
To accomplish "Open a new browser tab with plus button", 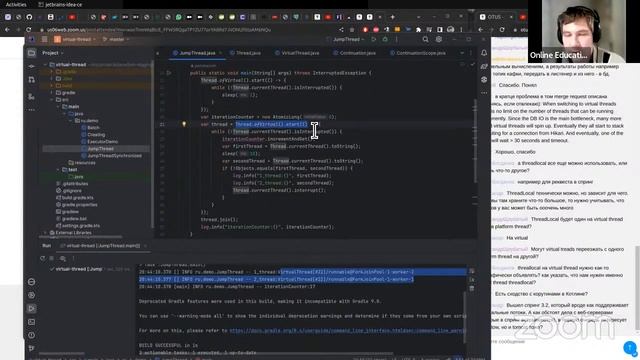I will (393, 17).
